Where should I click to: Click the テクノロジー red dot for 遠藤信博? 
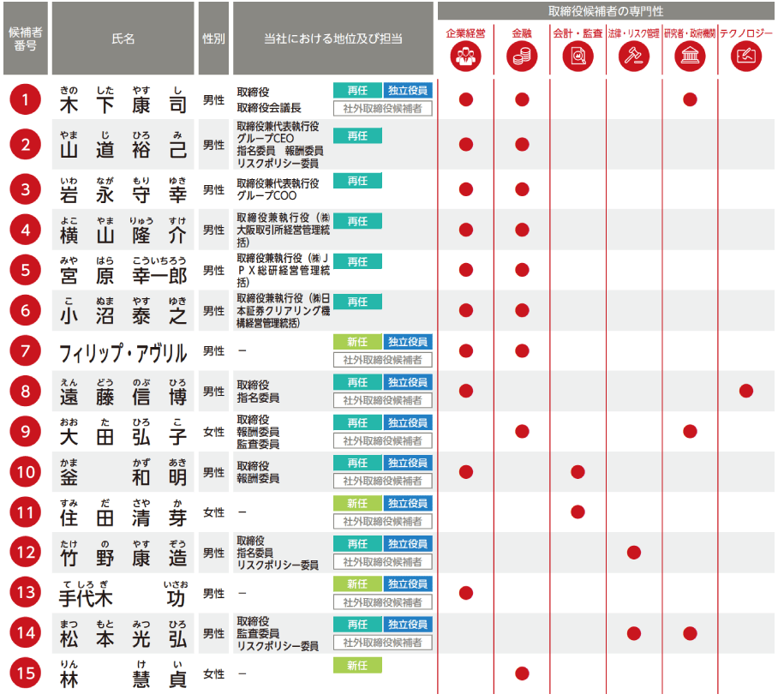[x=745, y=391]
